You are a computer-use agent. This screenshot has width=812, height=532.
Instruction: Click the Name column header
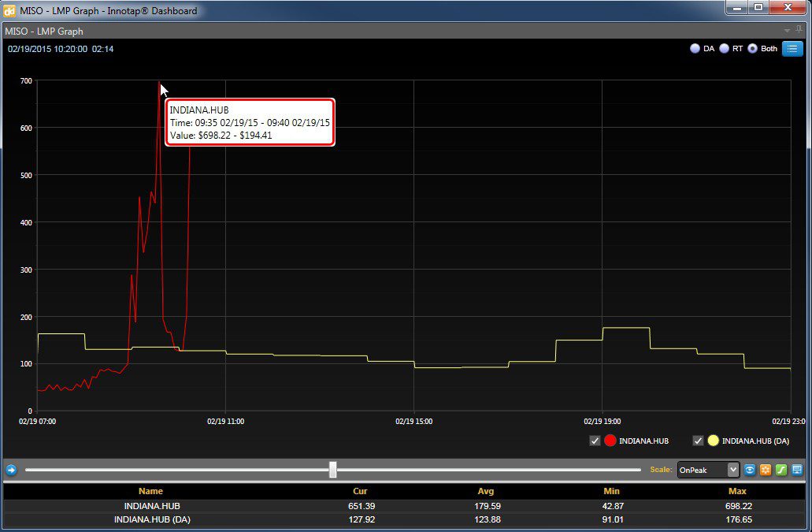pyautogui.click(x=150, y=491)
